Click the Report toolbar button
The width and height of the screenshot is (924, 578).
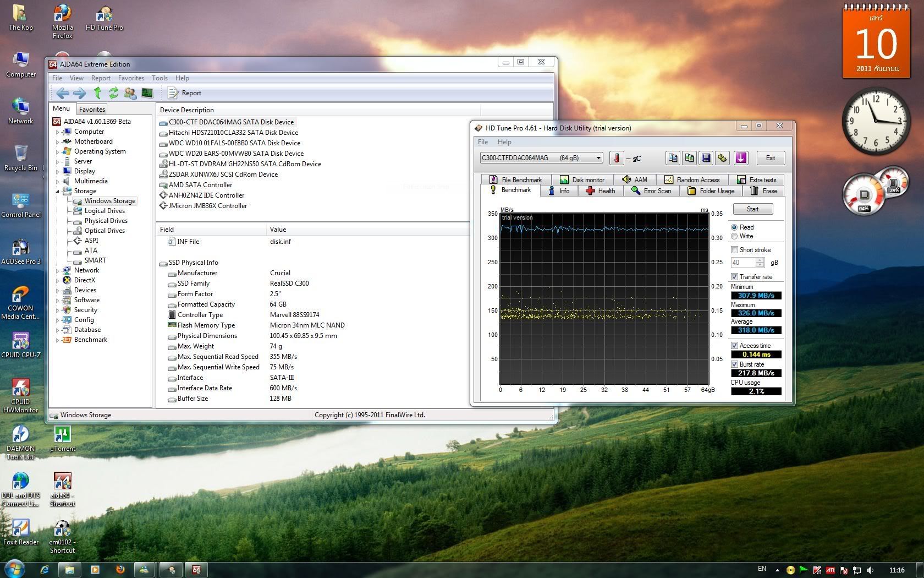(185, 93)
